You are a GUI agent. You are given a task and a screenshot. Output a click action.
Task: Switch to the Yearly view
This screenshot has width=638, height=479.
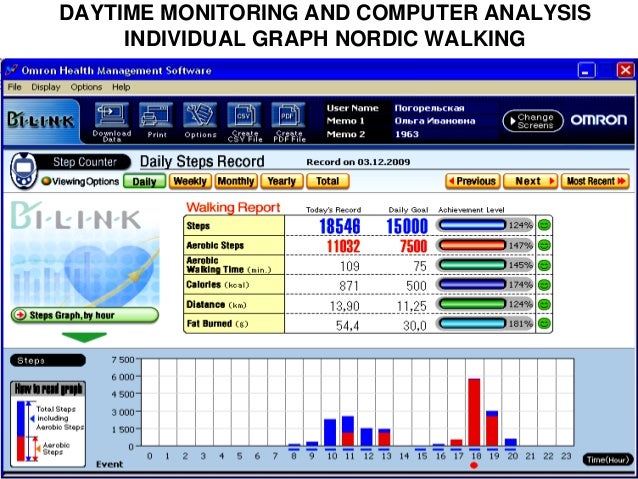[x=282, y=181]
